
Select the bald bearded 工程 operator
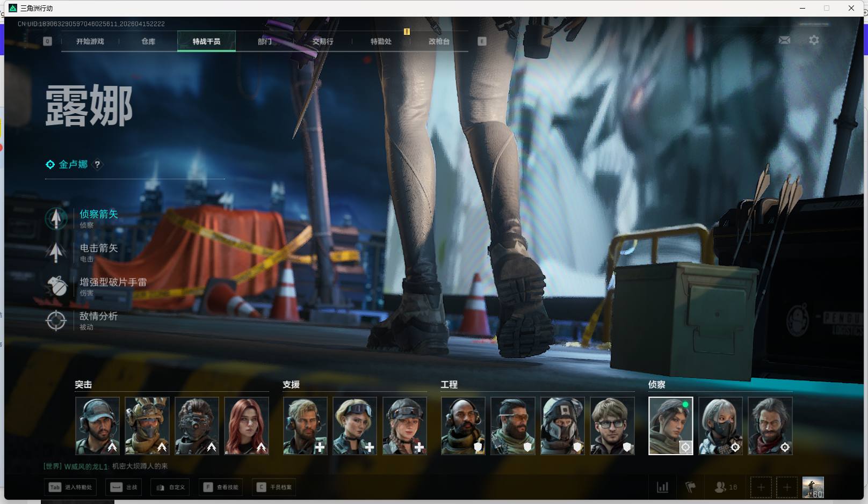(x=463, y=426)
